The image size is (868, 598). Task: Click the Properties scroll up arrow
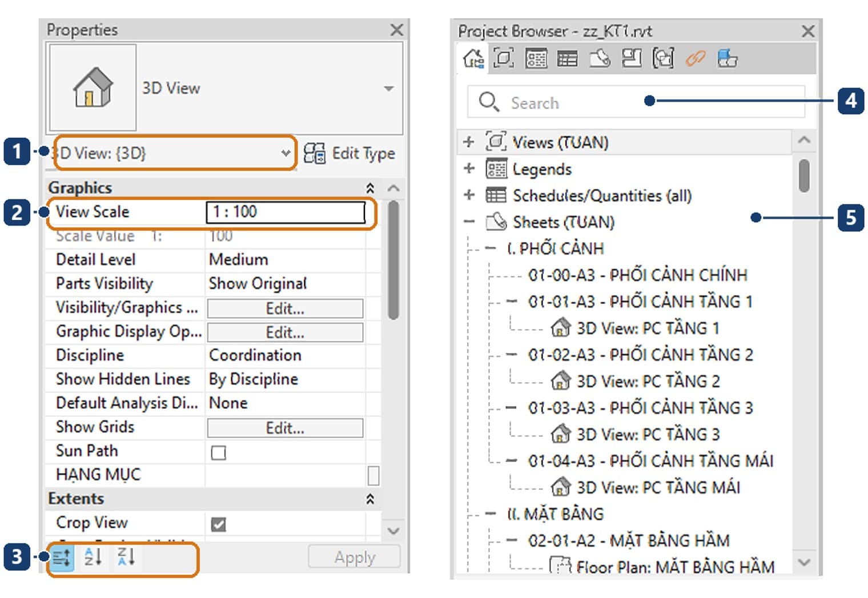click(x=393, y=188)
